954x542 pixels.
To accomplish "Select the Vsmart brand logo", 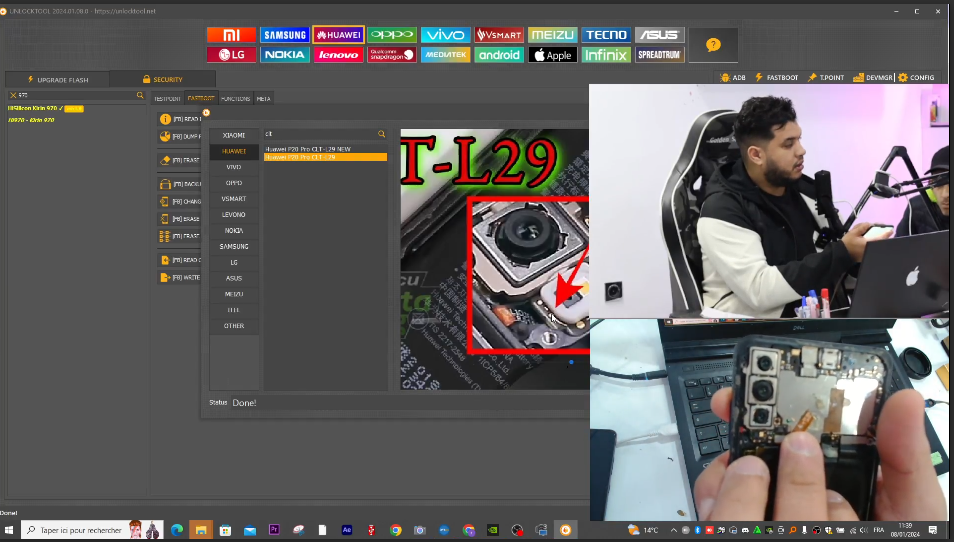I will (499, 35).
